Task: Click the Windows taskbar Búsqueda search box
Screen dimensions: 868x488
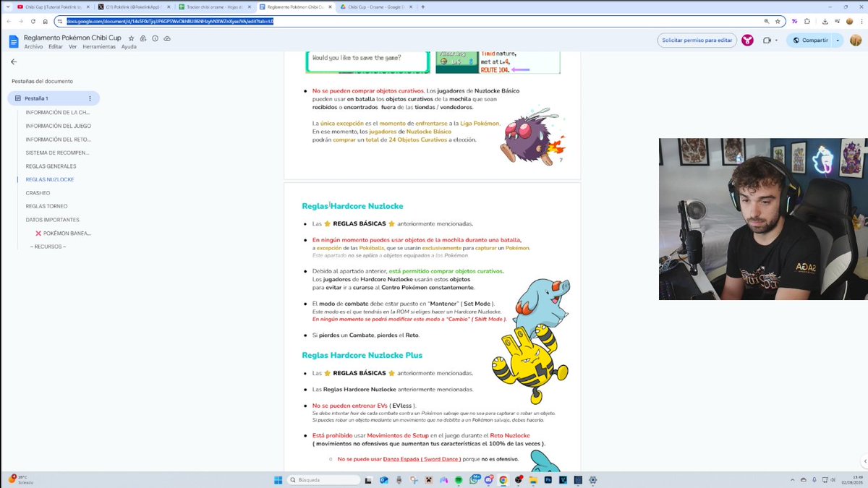Action: click(x=324, y=480)
